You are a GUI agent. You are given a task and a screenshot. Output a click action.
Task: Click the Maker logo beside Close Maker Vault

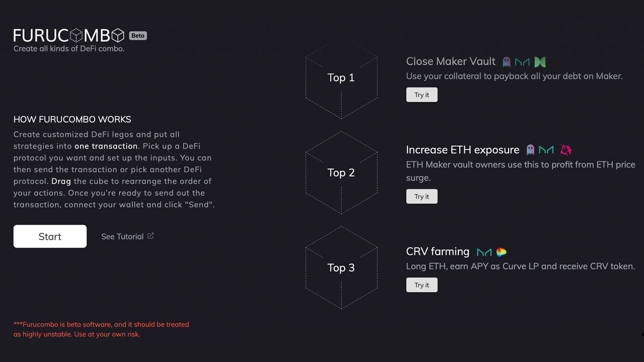[522, 62]
